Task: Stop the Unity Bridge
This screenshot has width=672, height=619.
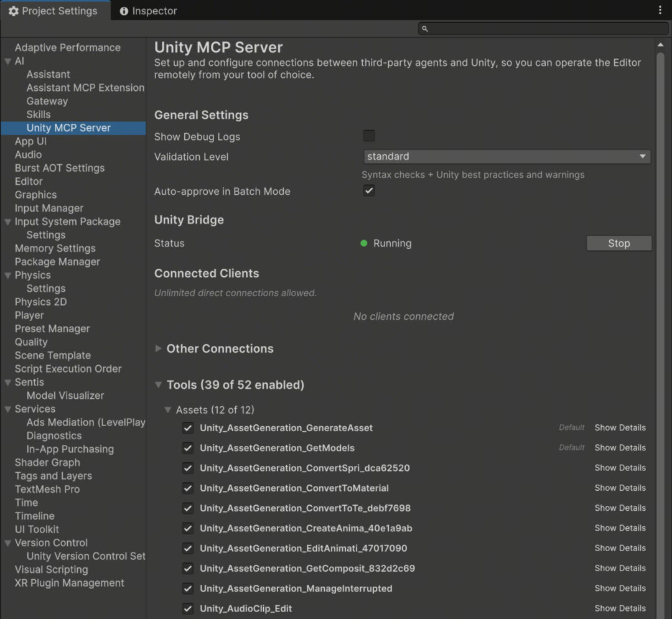Action: pos(619,243)
